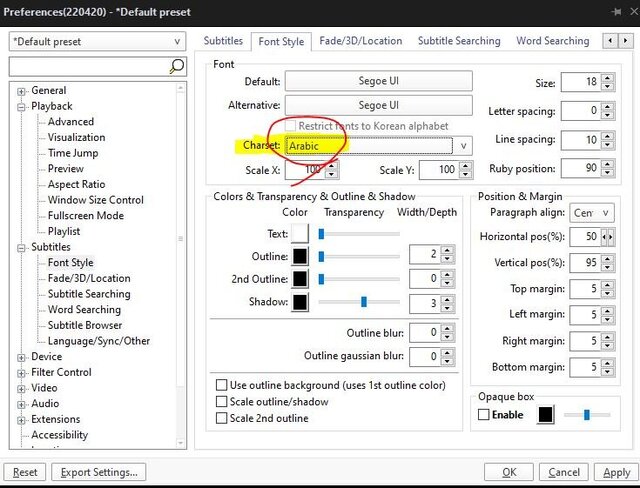Open the Text color swatch

[x=300, y=234]
